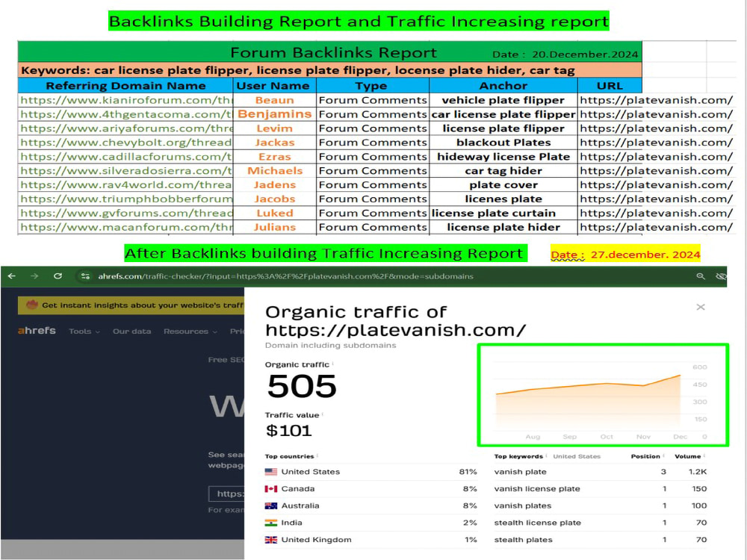Select the Anchor column header

[503, 86]
